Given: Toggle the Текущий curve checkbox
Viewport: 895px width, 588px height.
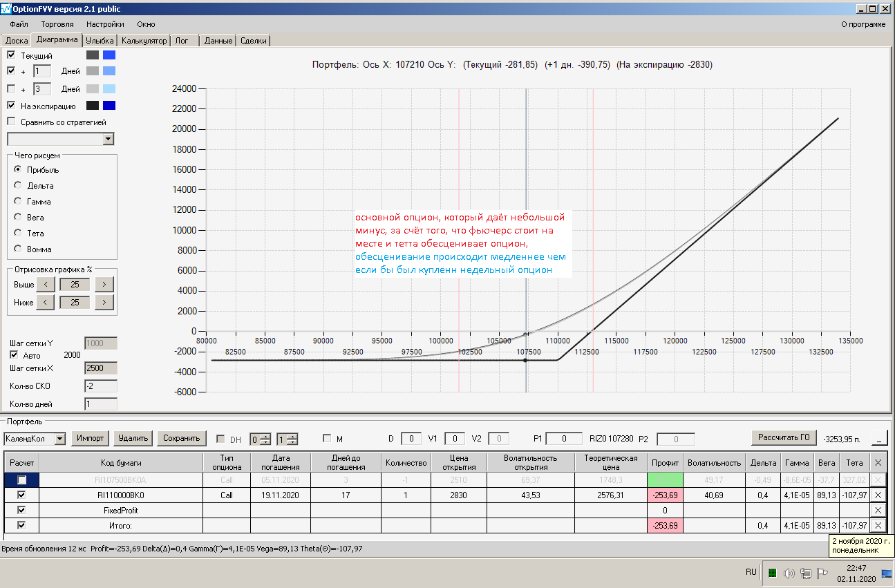Looking at the screenshot, I should (11, 55).
